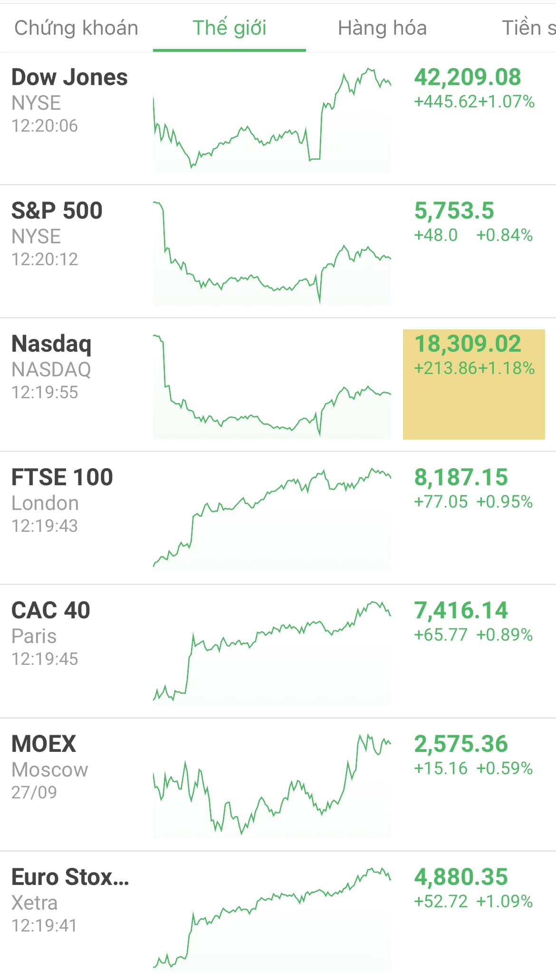Viewport: 556px width, 980px height.
Task: Open the Hàng hóa tab
Action: [382, 28]
